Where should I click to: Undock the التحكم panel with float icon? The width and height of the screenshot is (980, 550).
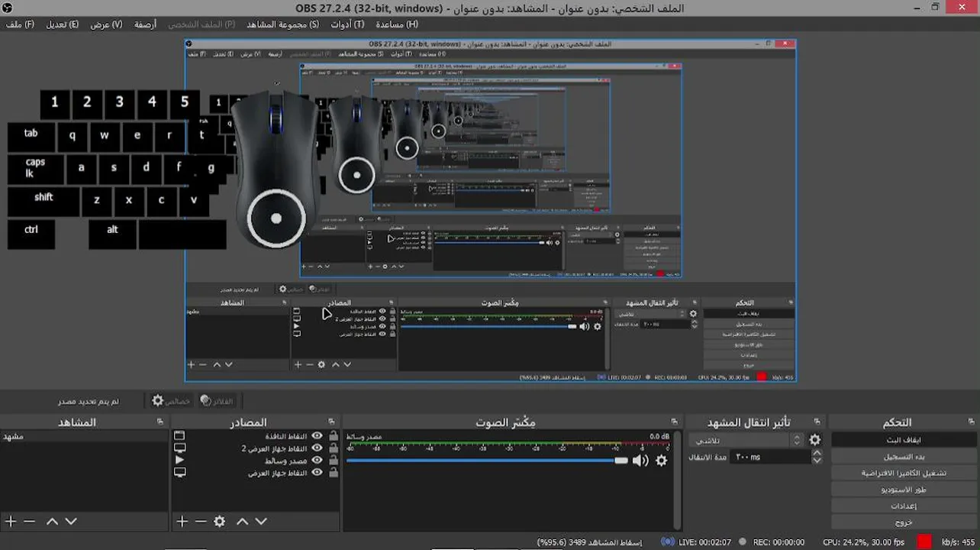972,422
